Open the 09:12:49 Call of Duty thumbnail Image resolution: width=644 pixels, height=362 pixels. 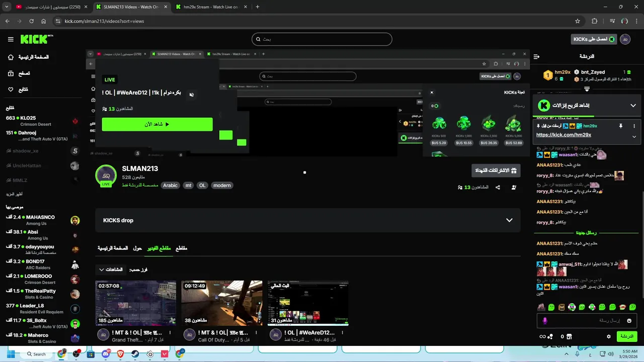(x=222, y=303)
